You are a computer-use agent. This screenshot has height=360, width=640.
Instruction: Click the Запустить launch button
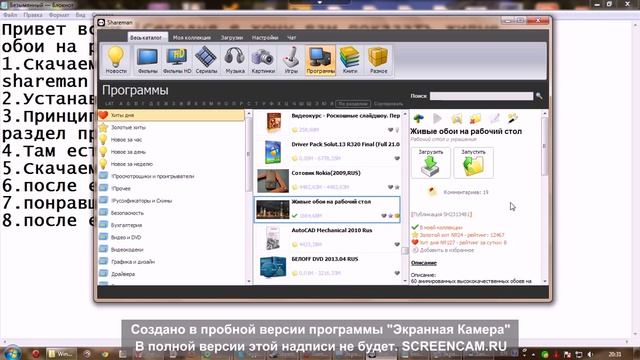point(473,163)
